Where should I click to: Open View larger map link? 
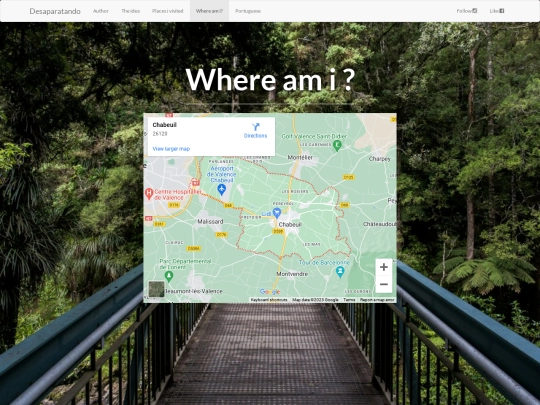(x=171, y=149)
